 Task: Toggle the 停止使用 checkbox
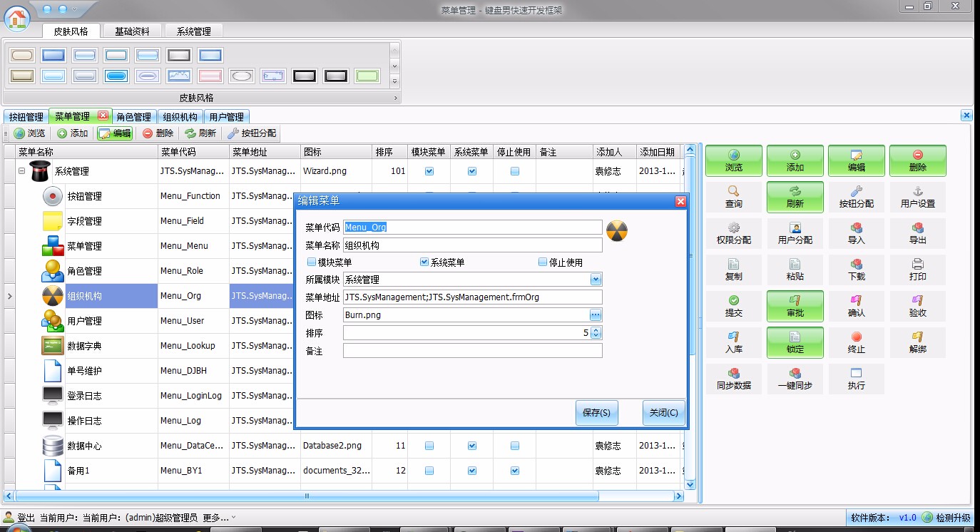pos(543,262)
